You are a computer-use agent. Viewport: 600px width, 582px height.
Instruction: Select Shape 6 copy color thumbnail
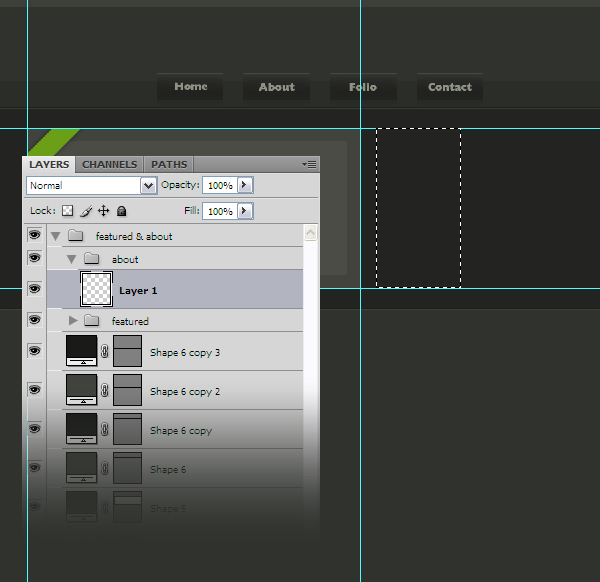(x=82, y=429)
